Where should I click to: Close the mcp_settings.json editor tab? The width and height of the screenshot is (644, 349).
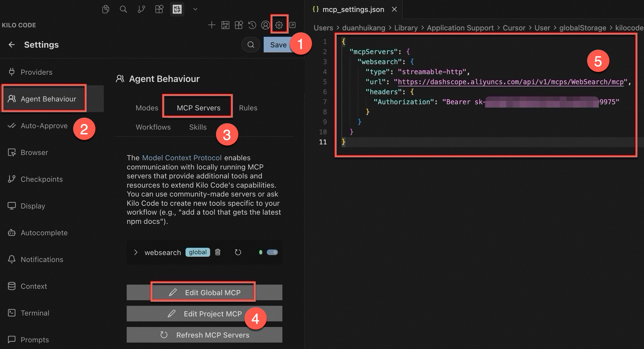pyautogui.click(x=394, y=9)
